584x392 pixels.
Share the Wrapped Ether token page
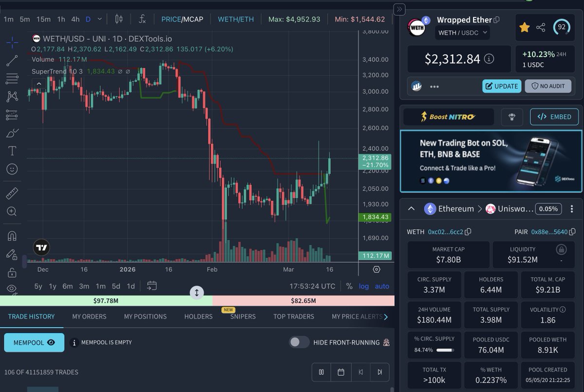[x=541, y=28]
